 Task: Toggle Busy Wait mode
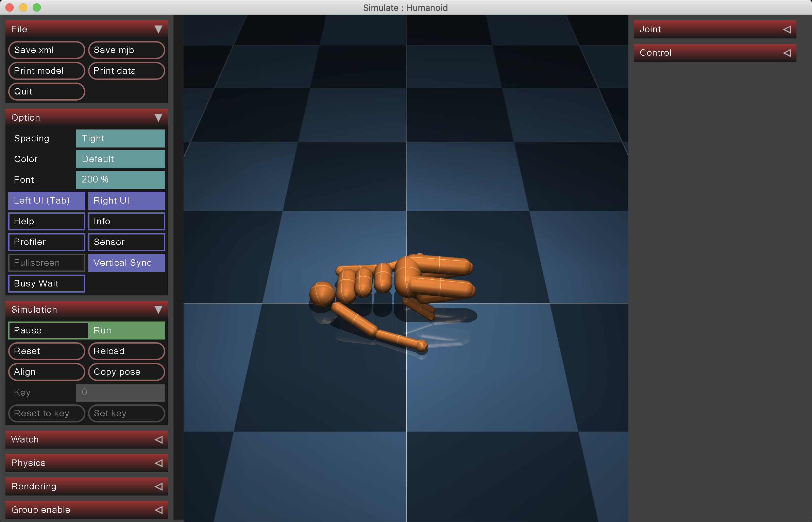46,283
